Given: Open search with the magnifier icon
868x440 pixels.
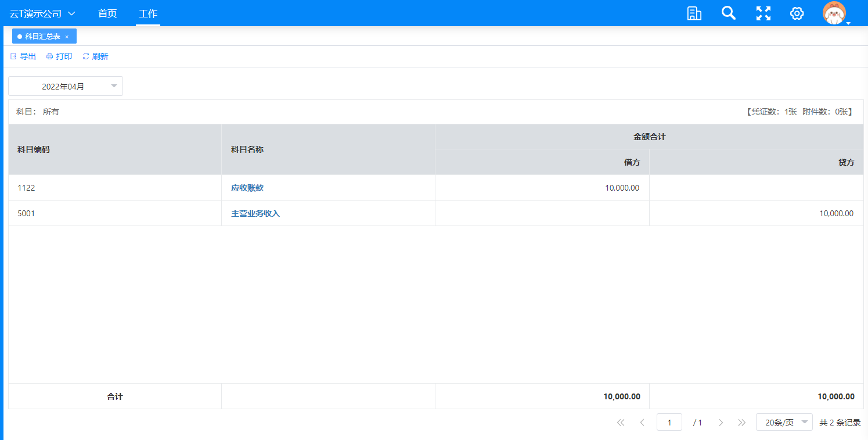Looking at the screenshot, I should pyautogui.click(x=728, y=13).
